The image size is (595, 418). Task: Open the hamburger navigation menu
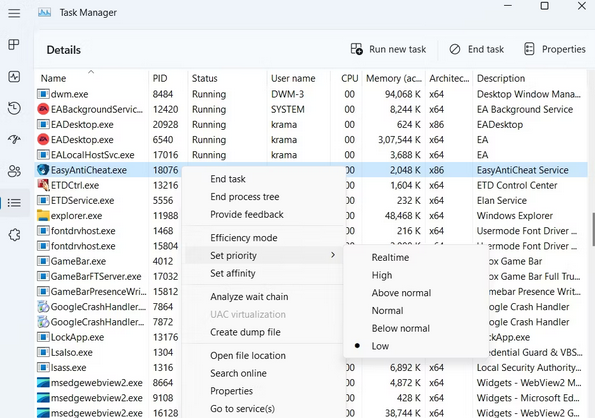pyautogui.click(x=14, y=14)
